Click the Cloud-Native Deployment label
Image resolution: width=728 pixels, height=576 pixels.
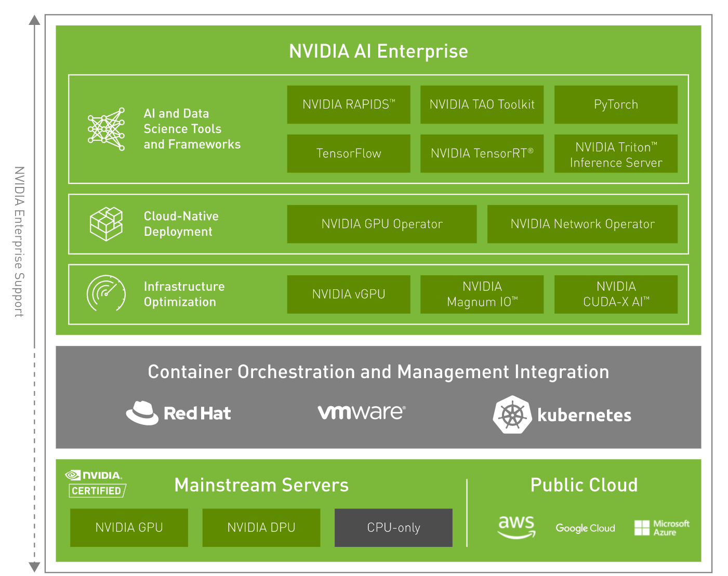tap(181, 224)
